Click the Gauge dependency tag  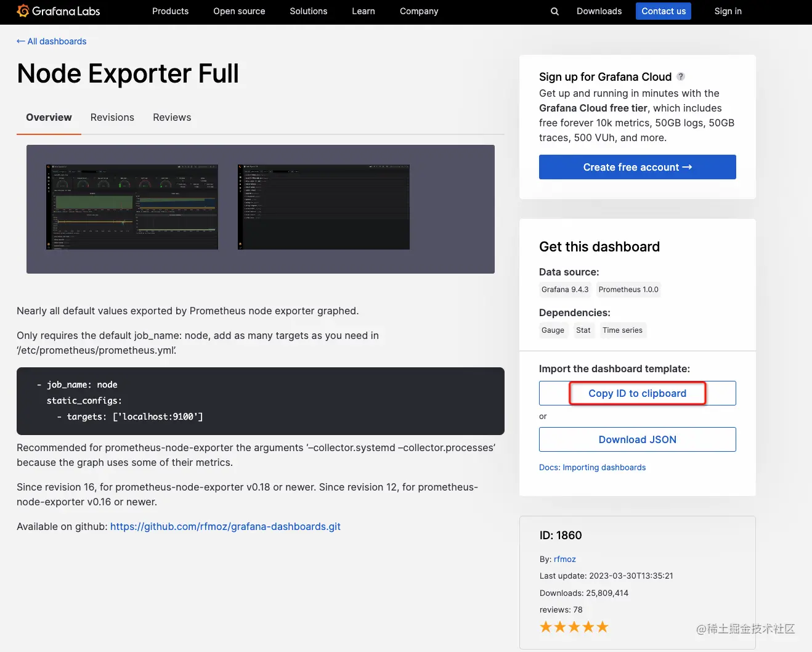click(x=553, y=330)
